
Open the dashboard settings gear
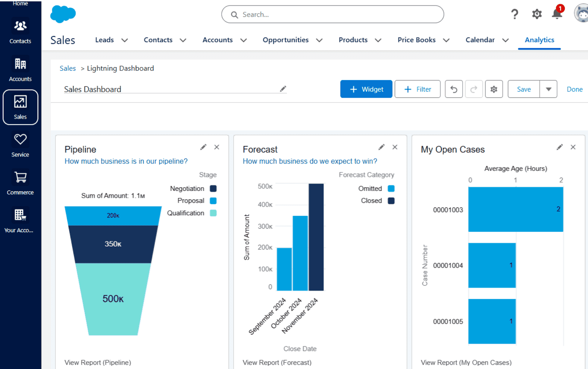(x=494, y=89)
